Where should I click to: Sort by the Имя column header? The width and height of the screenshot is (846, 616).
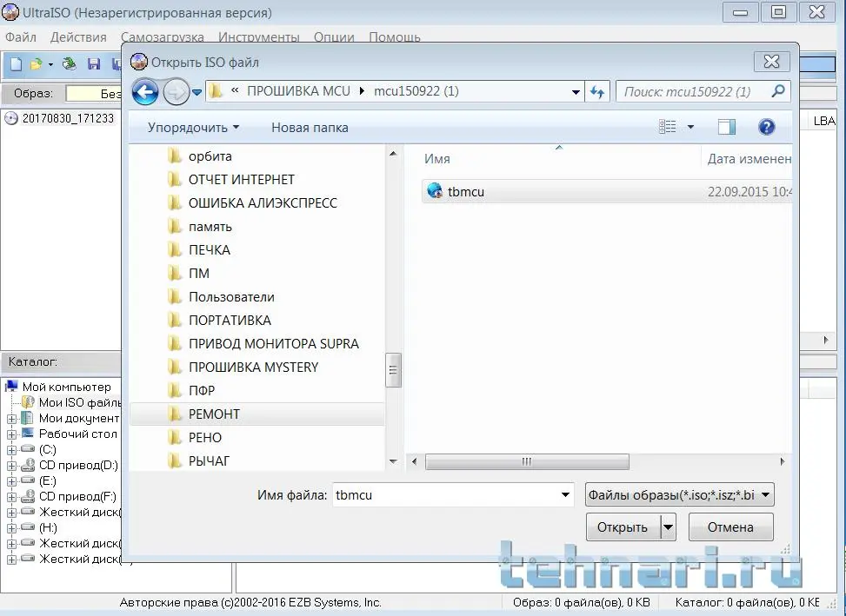click(x=437, y=159)
